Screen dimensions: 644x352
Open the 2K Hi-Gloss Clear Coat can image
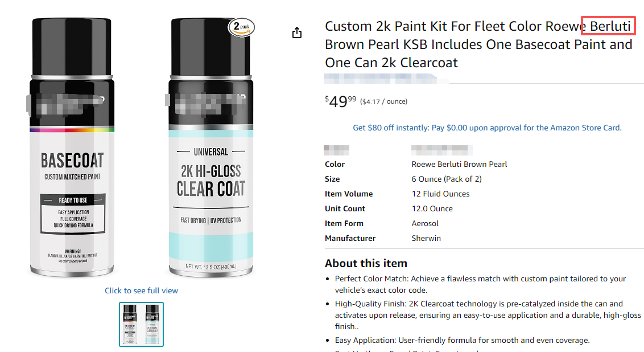point(210,148)
